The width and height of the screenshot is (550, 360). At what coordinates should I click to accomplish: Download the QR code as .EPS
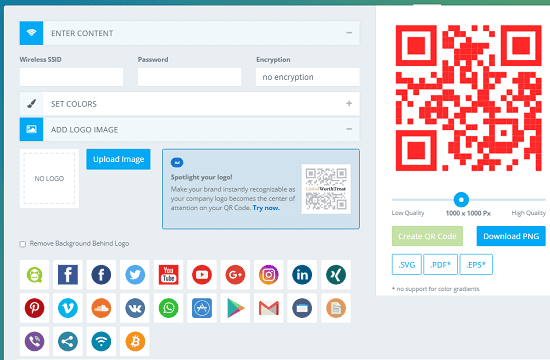point(476,265)
